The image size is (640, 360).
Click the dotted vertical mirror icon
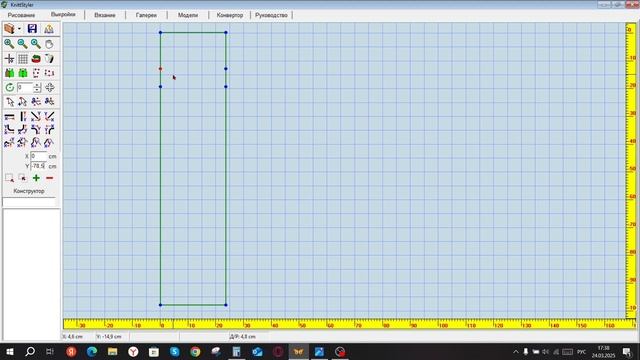[36, 73]
